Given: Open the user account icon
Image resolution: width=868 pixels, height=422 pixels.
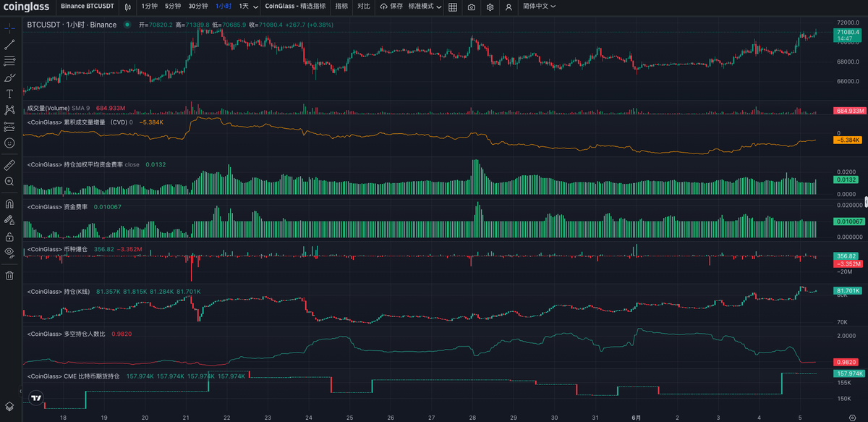Looking at the screenshot, I should pos(509,7).
